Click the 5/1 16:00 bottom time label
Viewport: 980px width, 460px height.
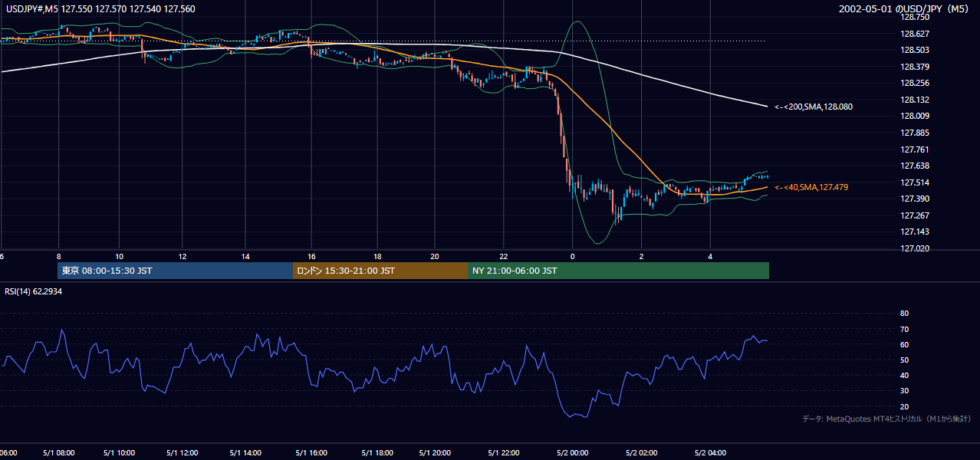pos(311,453)
